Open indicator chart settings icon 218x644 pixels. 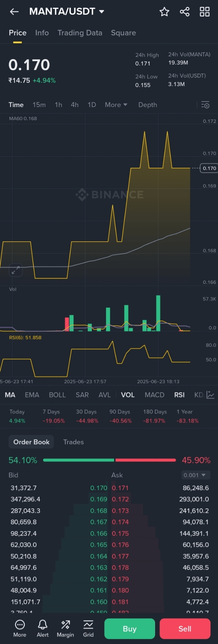tap(211, 395)
